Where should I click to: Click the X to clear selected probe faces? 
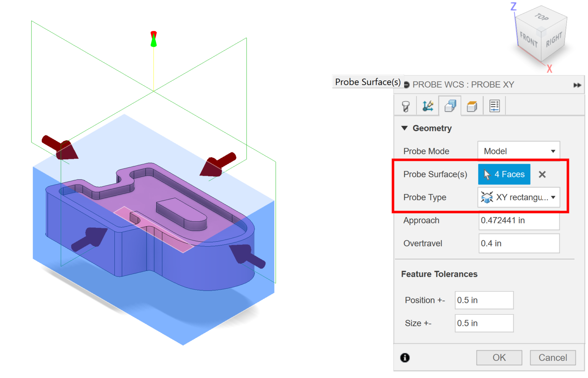tap(542, 174)
